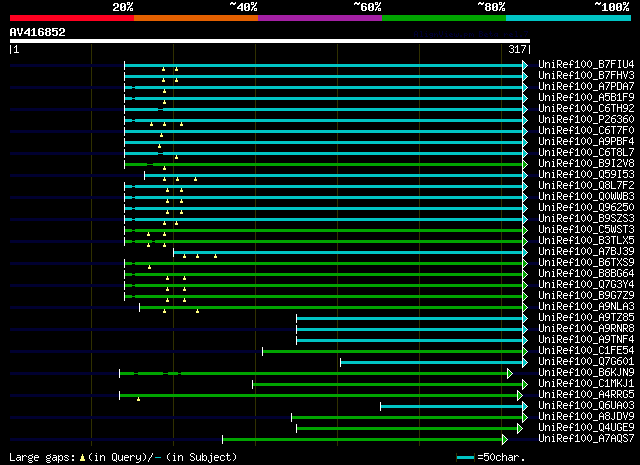Select the UniRef100_B3TLX5 label

pyautogui.click(x=586, y=241)
